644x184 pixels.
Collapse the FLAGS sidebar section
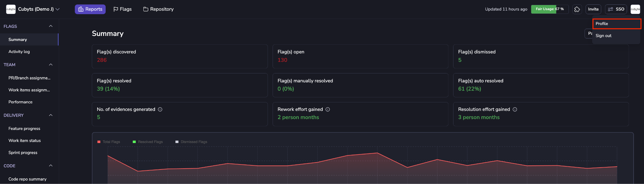(x=51, y=26)
